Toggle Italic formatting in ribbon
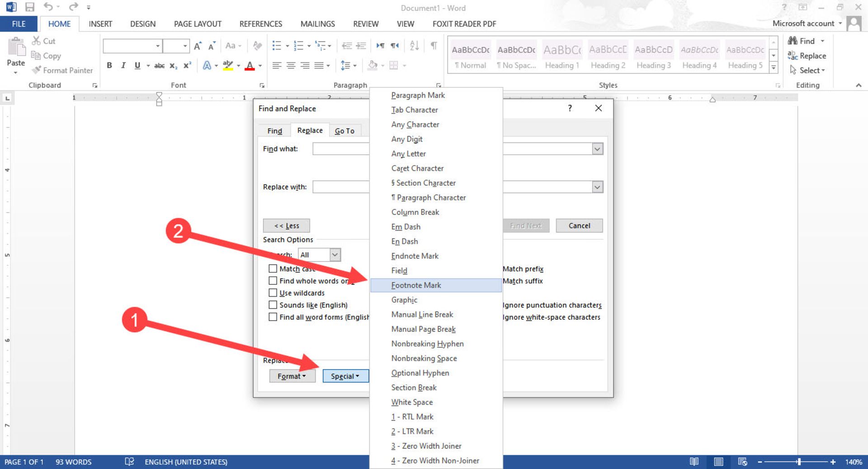Screen dimensions: 868x469 point(123,66)
